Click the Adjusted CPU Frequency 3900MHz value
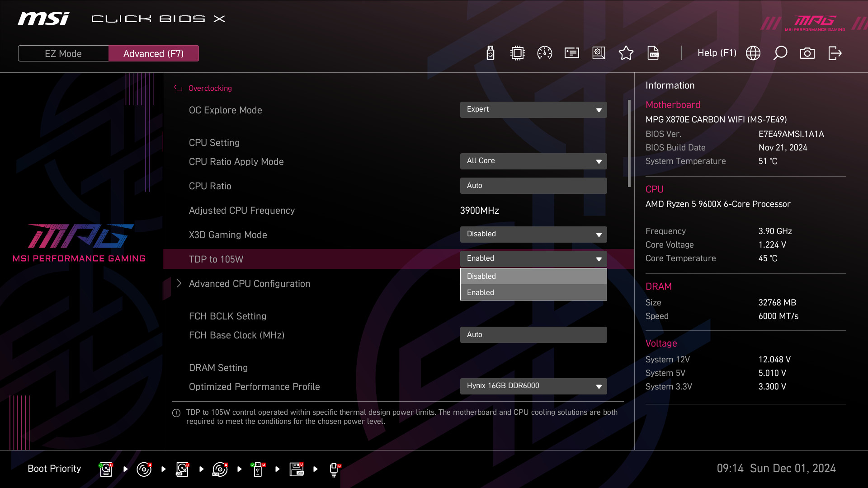Viewport: 868px width, 488px height. coord(479,211)
